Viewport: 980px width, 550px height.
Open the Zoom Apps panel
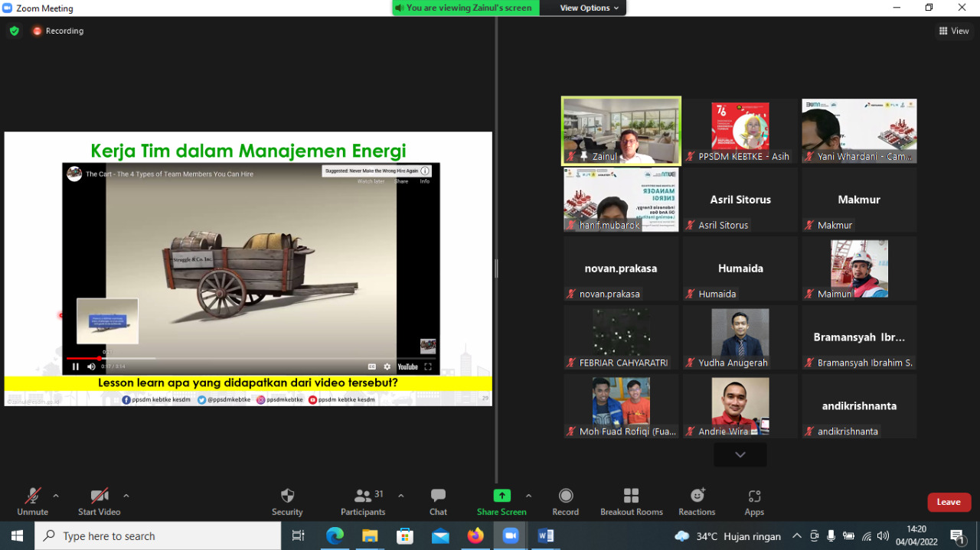[754, 502]
